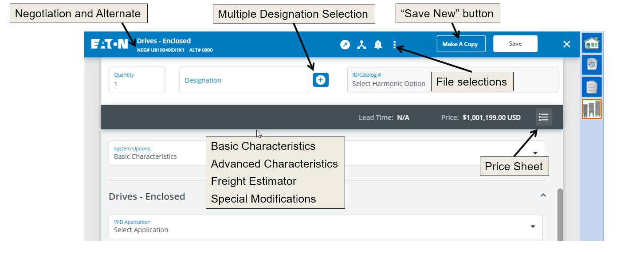
Task: Choose Advanced Characteristics option
Action: click(x=275, y=164)
